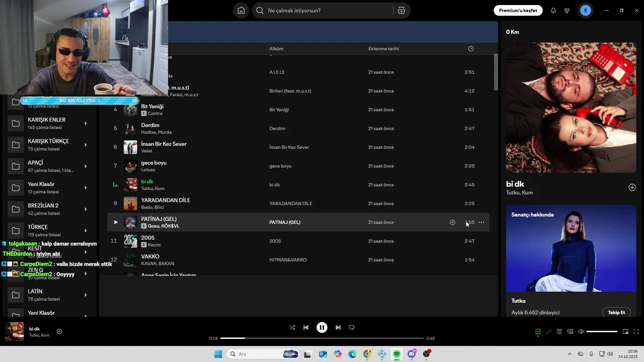Add bi dk to library in Now Playing panel
644x362 pixels.
coord(632,188)
